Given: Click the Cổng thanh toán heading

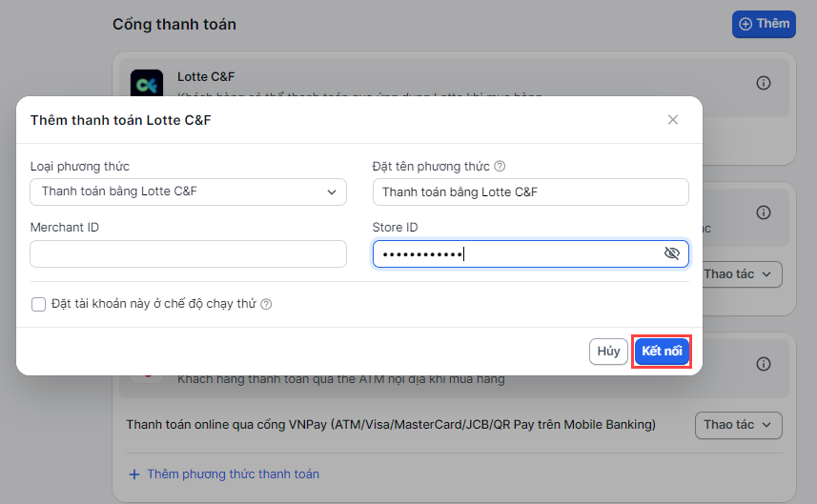Looking at the screenshot, I should [x=174, y=25].
